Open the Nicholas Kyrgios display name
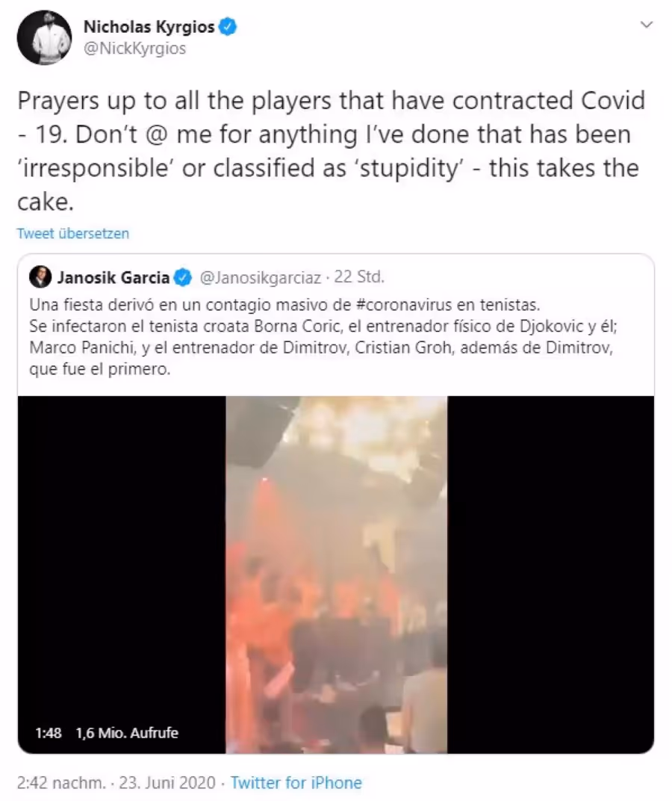The width and height of the screenshot is (672, 801). (x=149, y=27)
